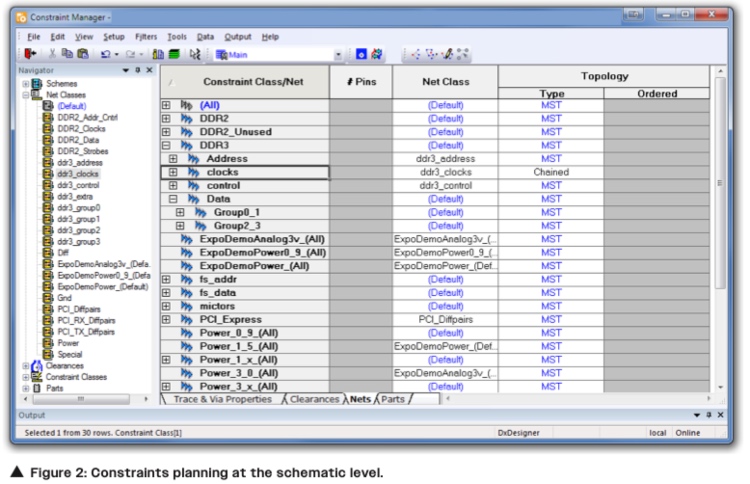
Task: Pin the Output panel
Action: pyautogui.click(x=709, y=415)
